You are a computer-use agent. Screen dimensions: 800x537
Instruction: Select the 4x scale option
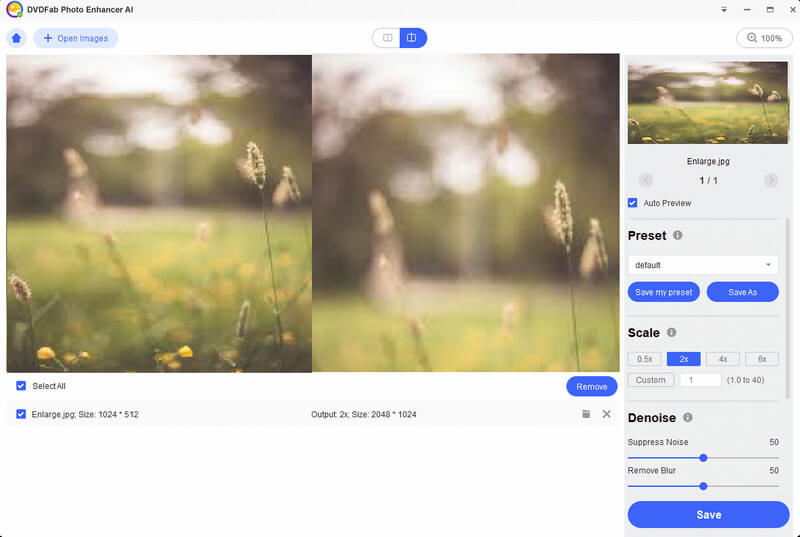pos(722,359)
